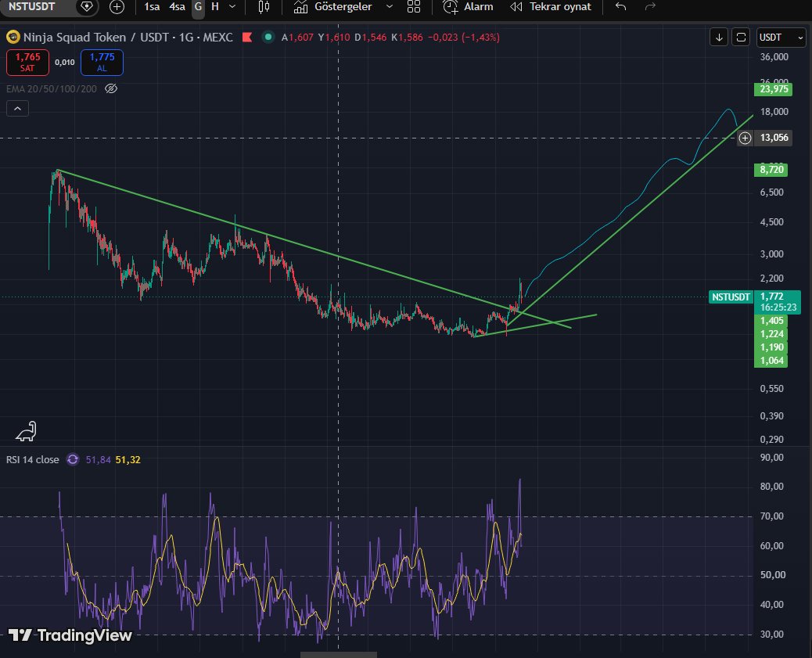The image size is (812, 658).
Task: Open the candlestick chart type selector
Action: pyautogui.click(x=264, y=7)
